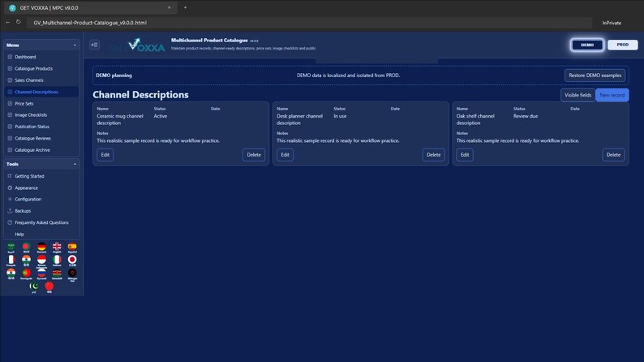Click the browser address bar URL
Image resolution: width=644 pixels, height=362 pixels.
[x=90, y=23]
